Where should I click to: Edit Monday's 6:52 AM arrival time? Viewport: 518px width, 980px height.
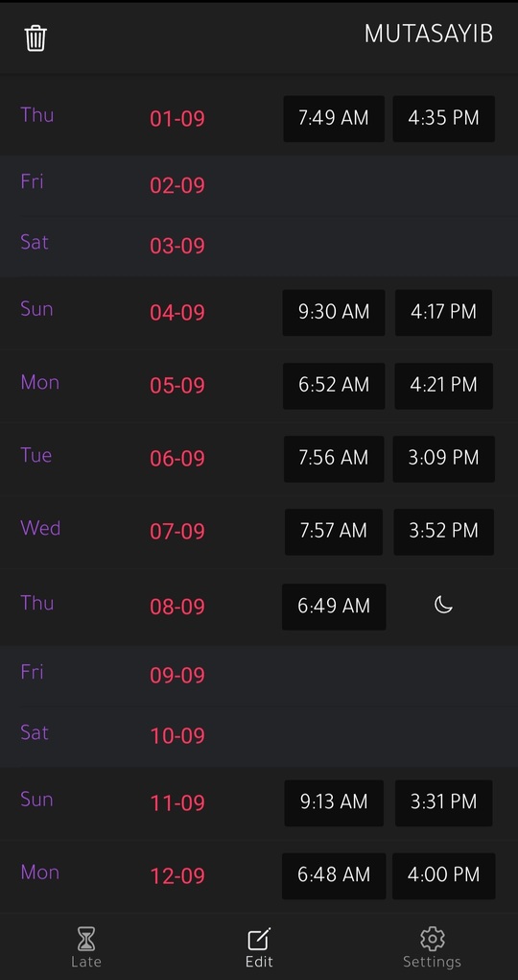pos(334,386)
